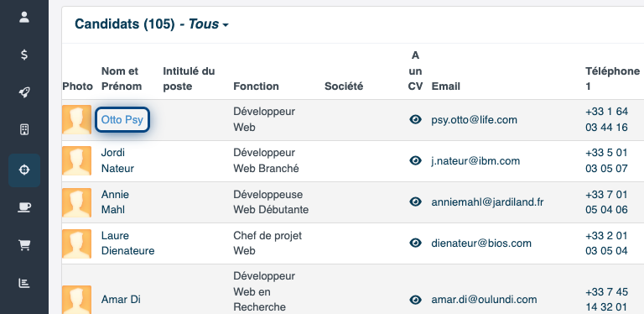Screen dimensions: 644x314
Task: Click phone number +33 1 64 03 44 16
Action: [606, 119]
